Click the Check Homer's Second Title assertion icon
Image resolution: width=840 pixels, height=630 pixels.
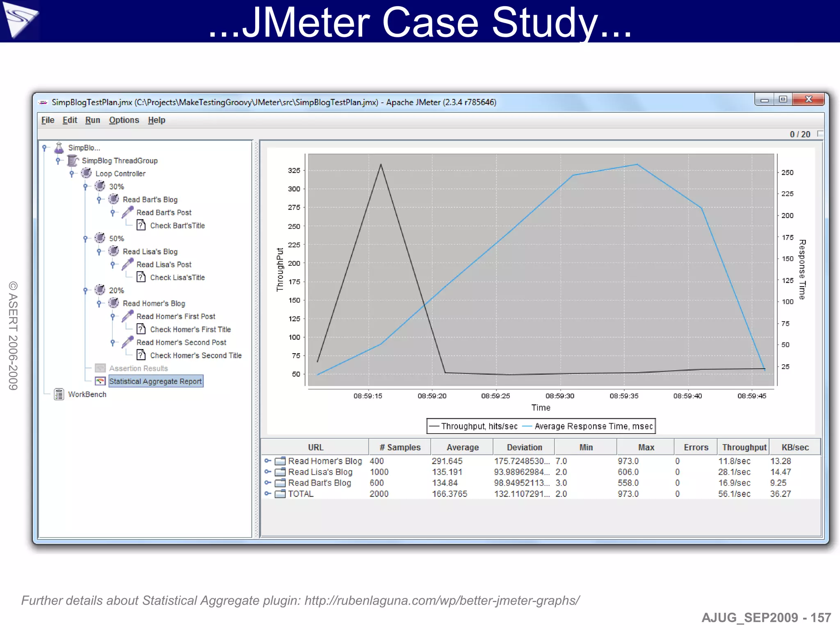coord(141,355)
